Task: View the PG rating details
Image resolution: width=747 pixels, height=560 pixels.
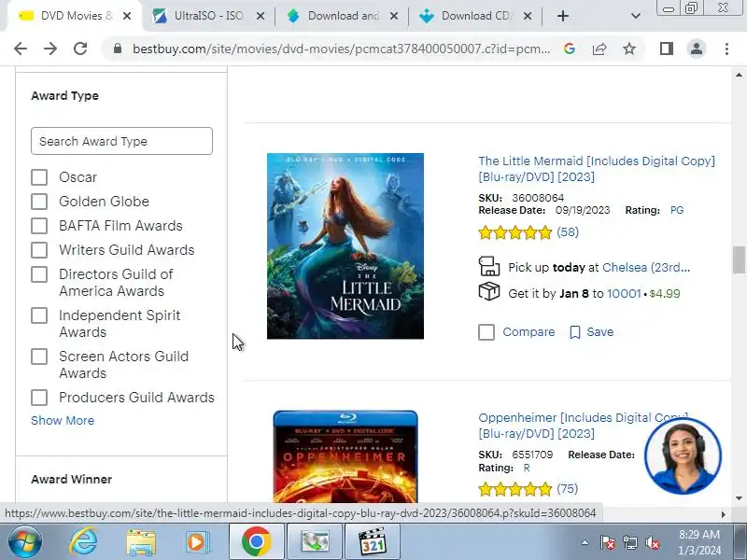Action: pos(677,210)
